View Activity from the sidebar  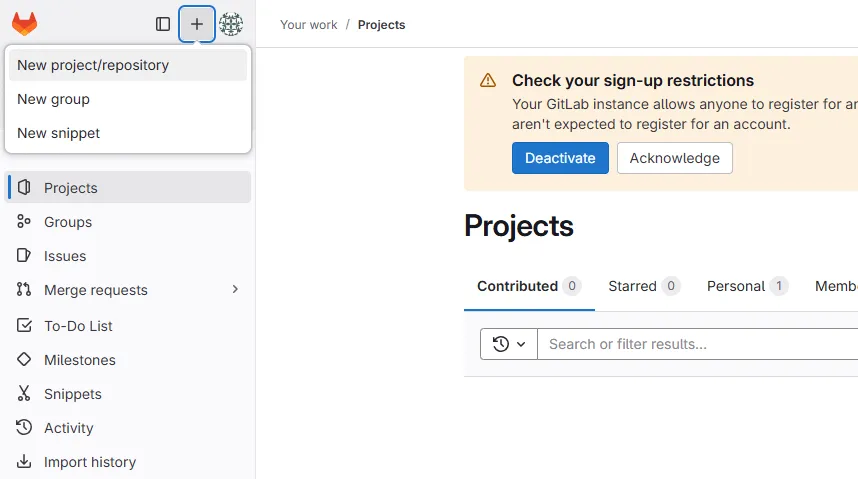click(68, 428)
